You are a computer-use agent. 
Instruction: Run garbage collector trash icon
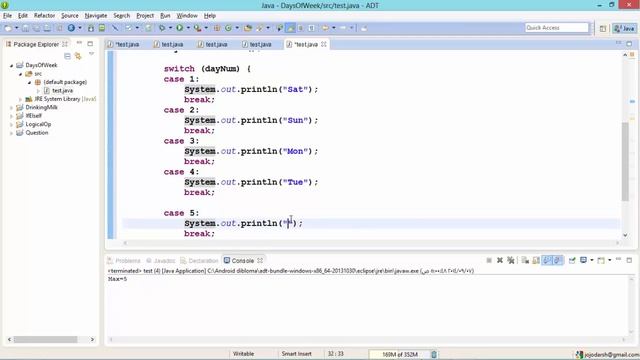[434, 354]
